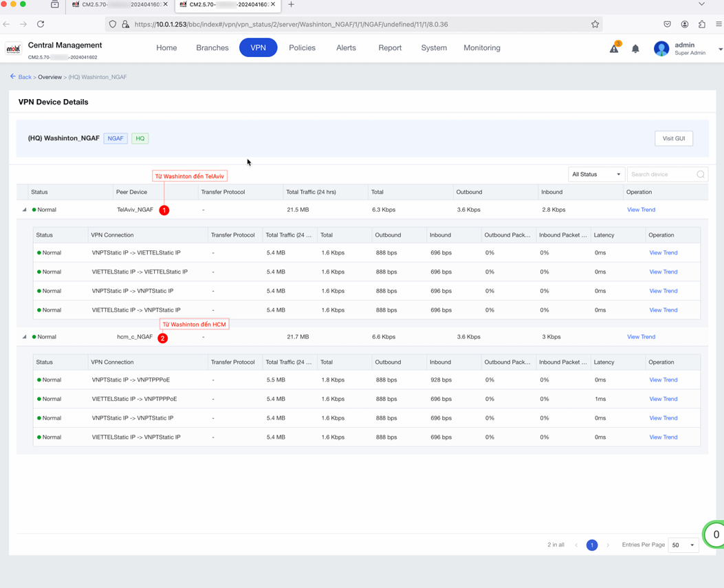Open the notification bell icon
Image resolution: width=724 pixels, height=588 pixels.
tap(635, 49)
